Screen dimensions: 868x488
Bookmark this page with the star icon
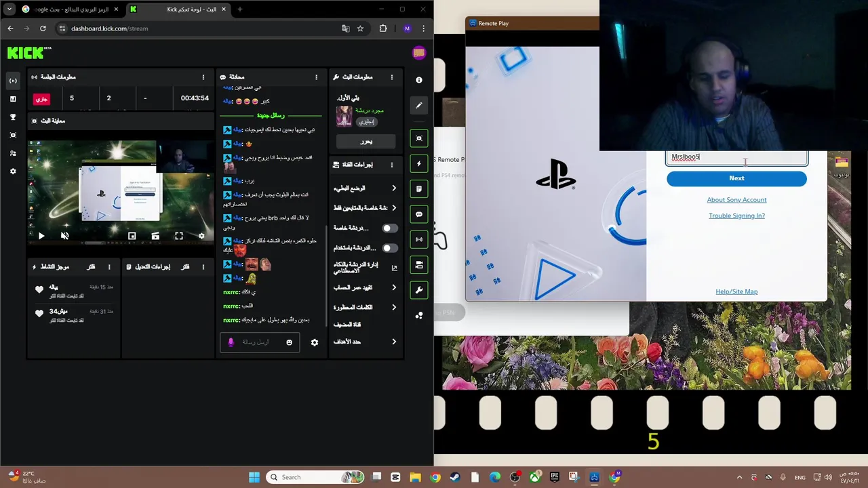point(360,28)
